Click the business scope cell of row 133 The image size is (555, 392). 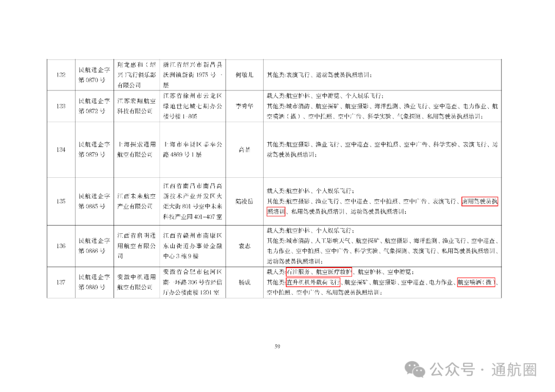coord(382,106)
